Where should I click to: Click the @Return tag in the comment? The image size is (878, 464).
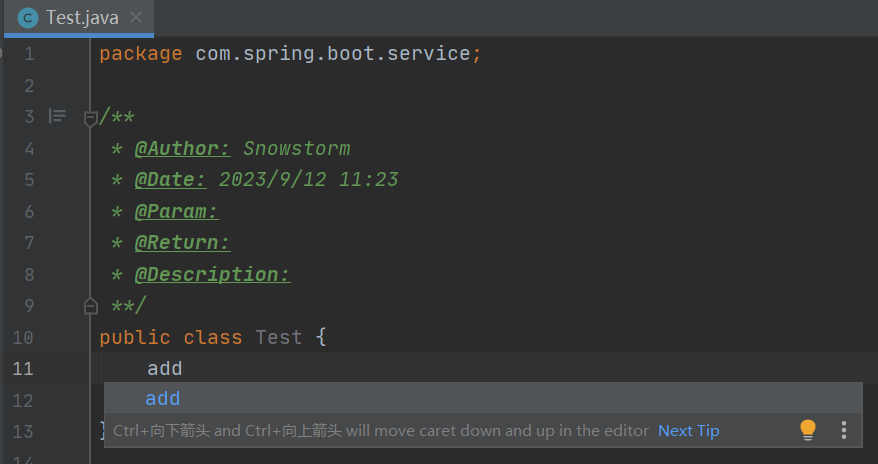click(x=182, y=243)
